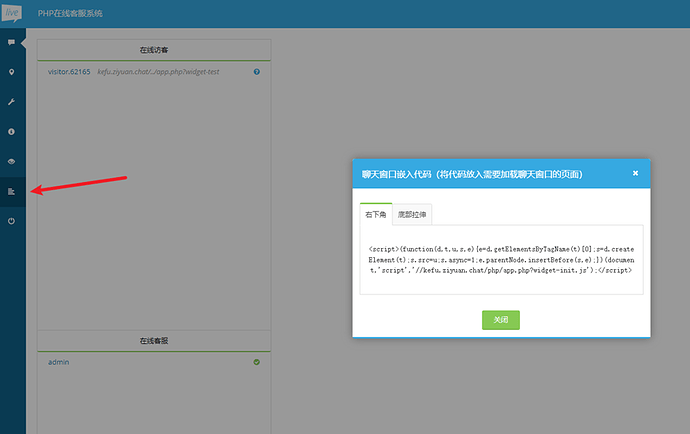Switch to the 底部拉伸 tab
Viewport: 690px width, 434px height.
point(412,214)
